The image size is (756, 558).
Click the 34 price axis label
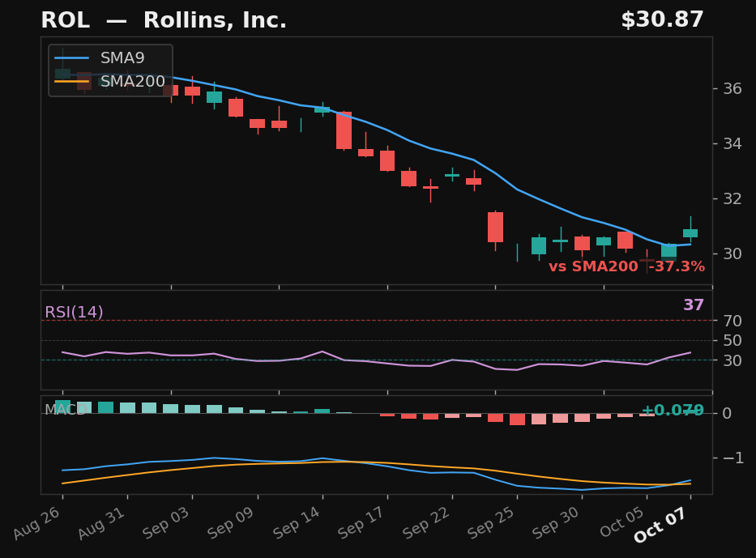(x=732, y=143)
